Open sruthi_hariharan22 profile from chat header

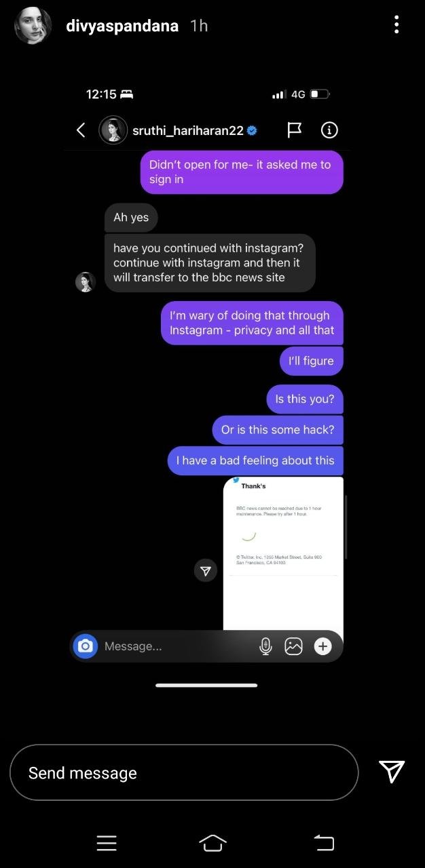(188, 130)
